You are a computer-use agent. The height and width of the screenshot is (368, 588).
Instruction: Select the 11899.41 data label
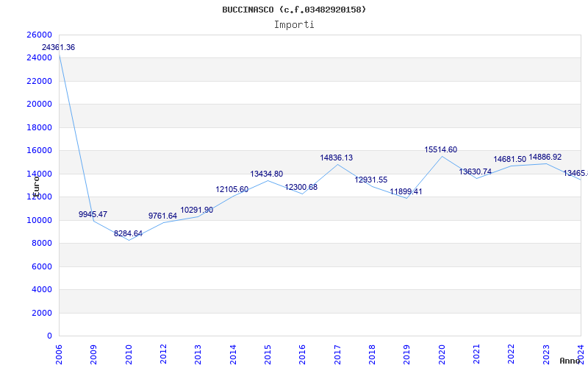click(406, 191)
